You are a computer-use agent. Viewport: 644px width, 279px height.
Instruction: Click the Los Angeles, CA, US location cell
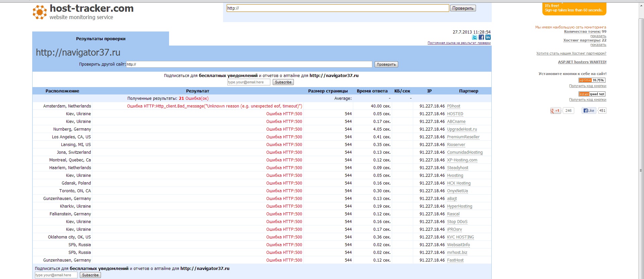(x=71, y=137)
